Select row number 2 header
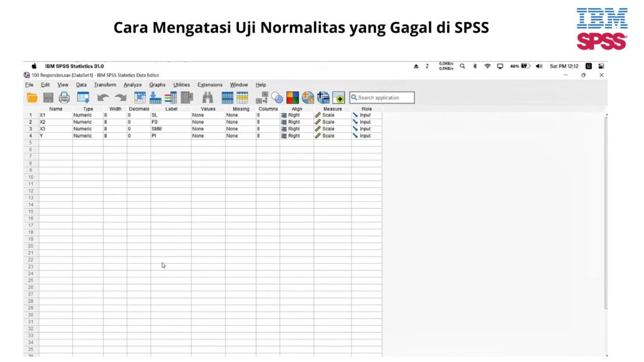Image resolution: width=644 pixels, height=362 pixels. point(30,122)
